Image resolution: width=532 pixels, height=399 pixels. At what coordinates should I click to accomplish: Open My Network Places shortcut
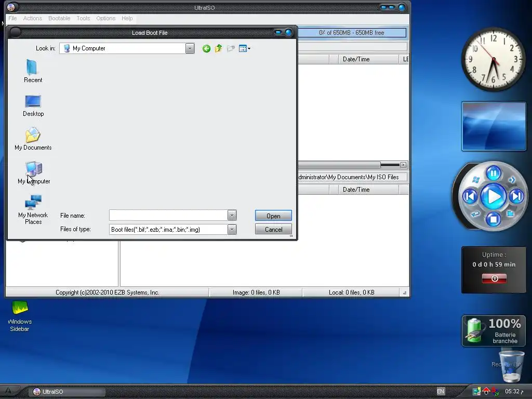(33, 209)
